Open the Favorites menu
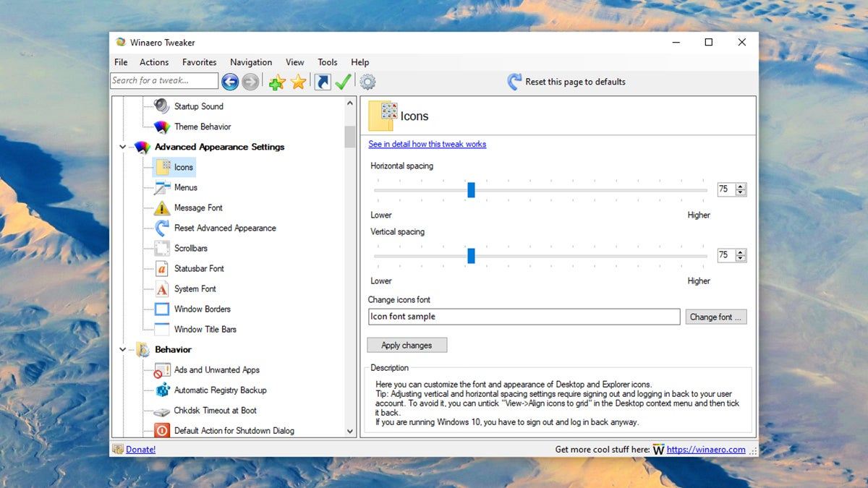This screenshot has width=868, height=488. (x=199, y=62)
